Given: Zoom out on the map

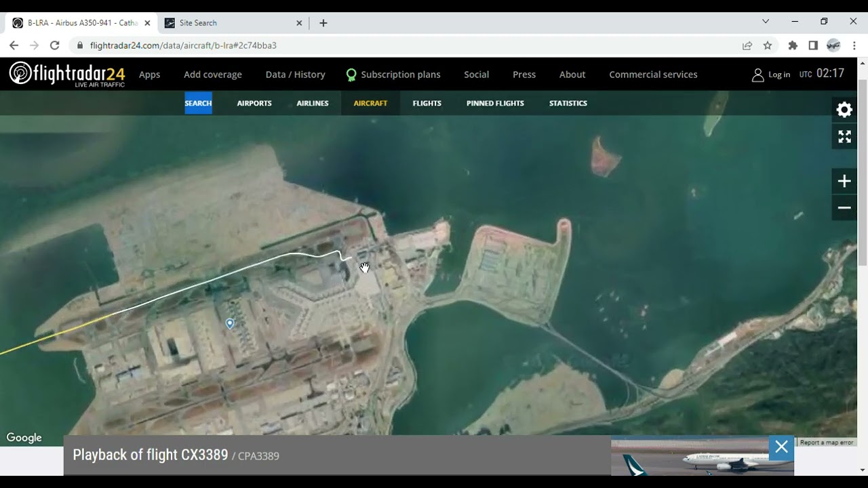Looking at the screenshot, I should (844, 208).
